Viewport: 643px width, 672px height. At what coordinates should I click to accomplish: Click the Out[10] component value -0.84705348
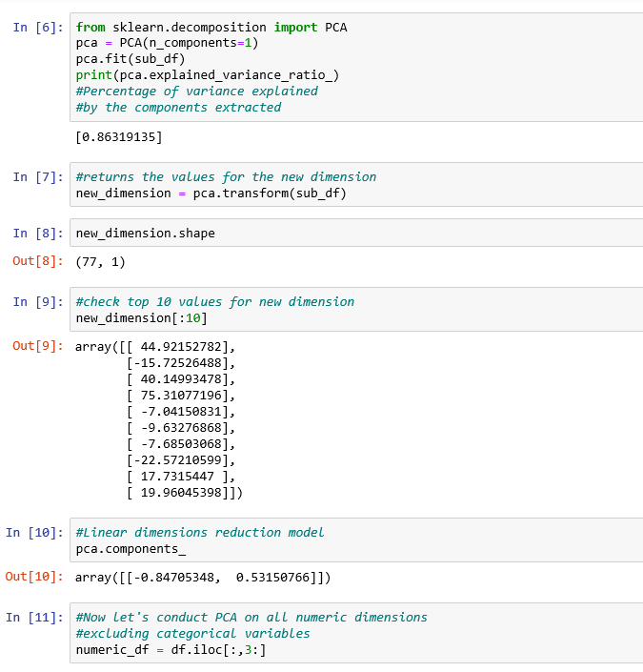pos(174,578)
